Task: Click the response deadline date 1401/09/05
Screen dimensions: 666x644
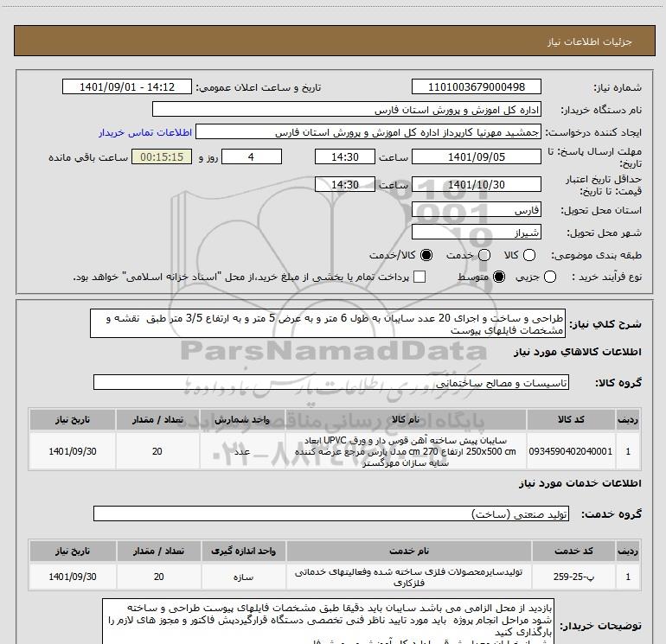Action: click(476, 156)
